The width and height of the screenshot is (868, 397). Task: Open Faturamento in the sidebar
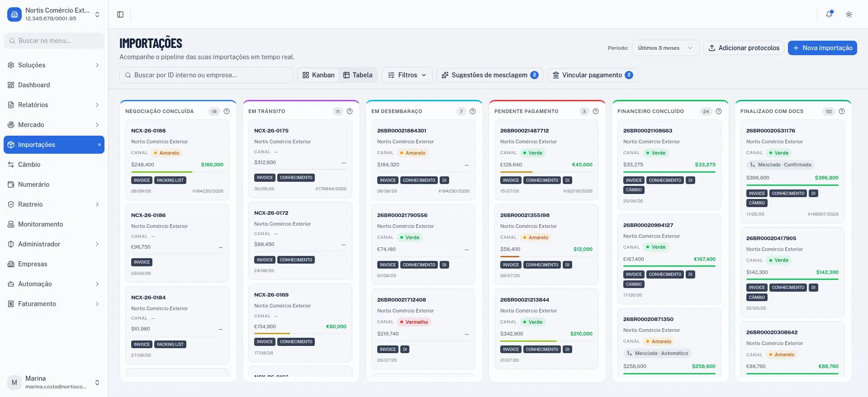pos(54,304)
